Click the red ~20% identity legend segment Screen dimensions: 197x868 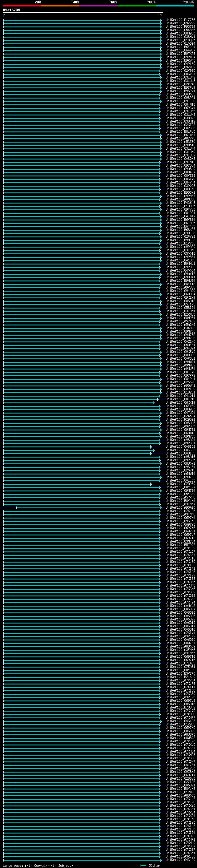[22, 6]
